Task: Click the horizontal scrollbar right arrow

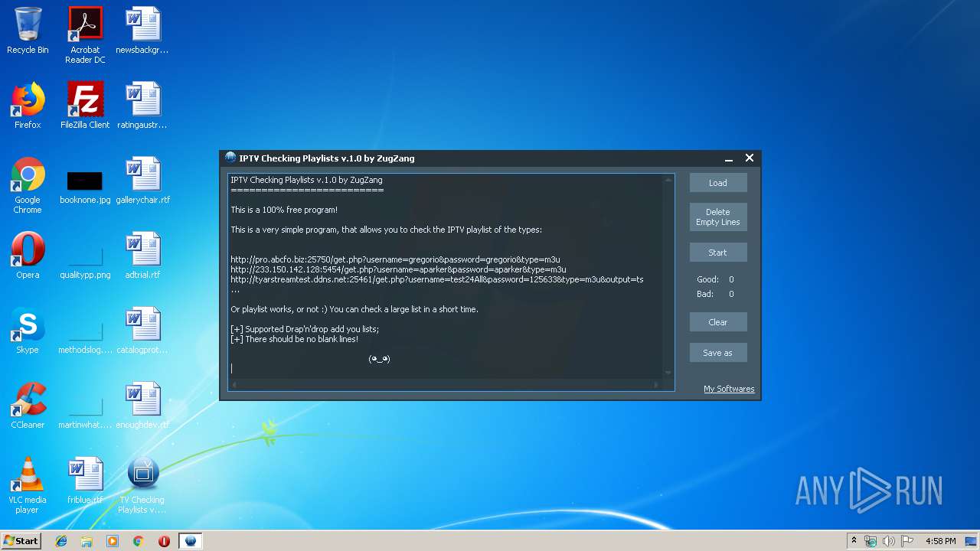Action: click(x=656, y=384)
